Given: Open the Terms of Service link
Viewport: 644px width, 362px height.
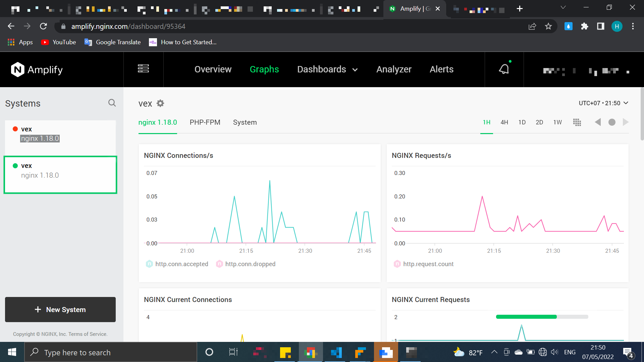Looking at the screenshot, I should click(87, 334).
